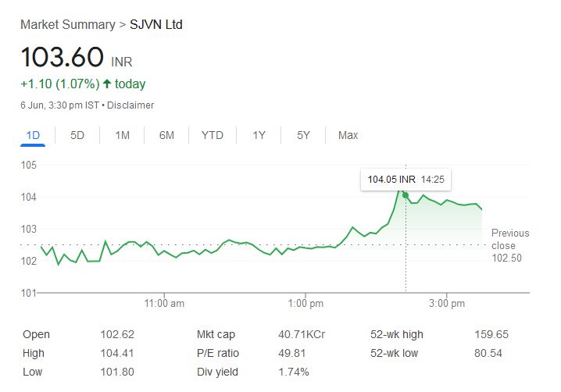The width and height of the screenshot is (561, 392).
Task: Switch to the 5D chart tab
Action: 77,135
